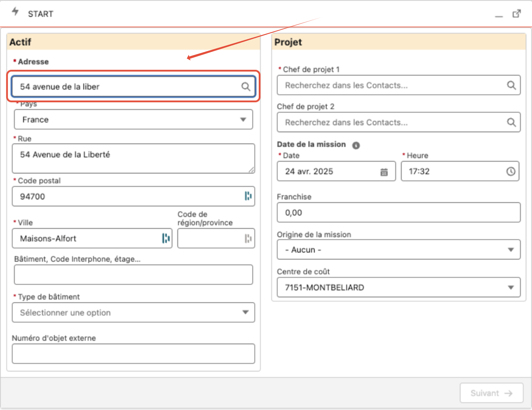
Task: Click the Suivant button
Action: (492, 393)
